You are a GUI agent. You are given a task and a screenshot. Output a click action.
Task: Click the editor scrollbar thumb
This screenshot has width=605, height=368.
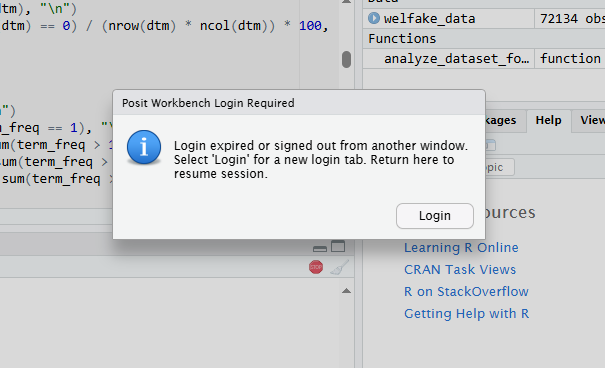pos(346,59)
